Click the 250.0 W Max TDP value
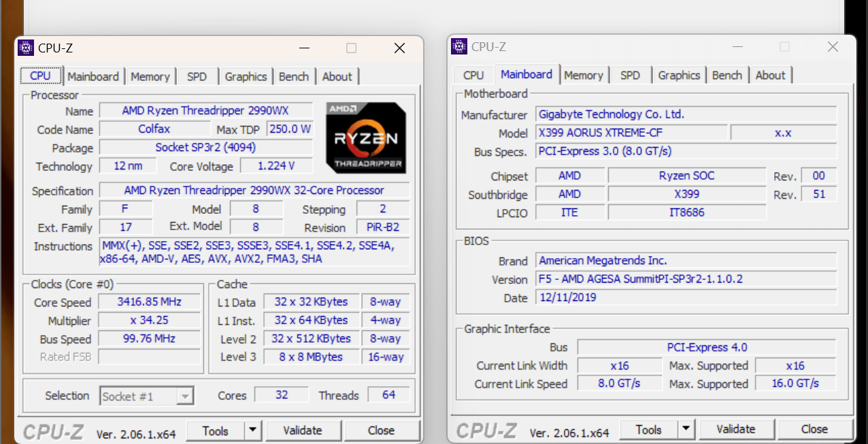This screenshot has width=868, height=444. pyautogui.click(x=290, y=129)
